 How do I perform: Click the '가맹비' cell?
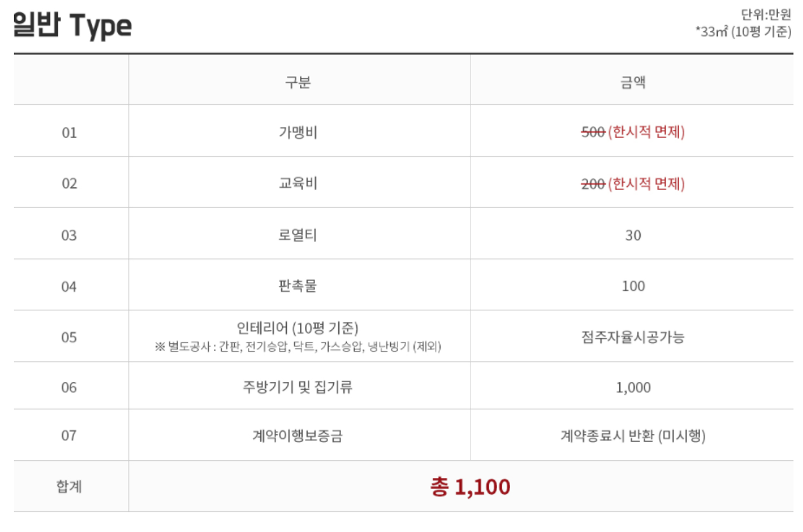(298, 133)
